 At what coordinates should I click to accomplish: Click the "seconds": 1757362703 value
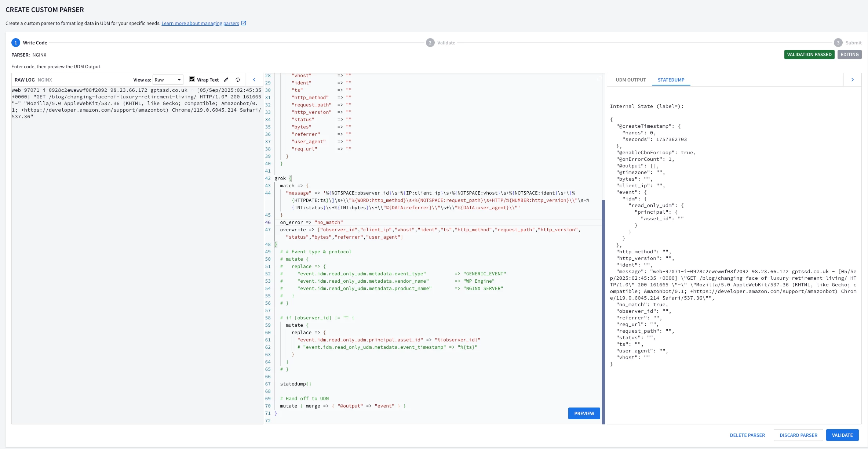(671, 139)
